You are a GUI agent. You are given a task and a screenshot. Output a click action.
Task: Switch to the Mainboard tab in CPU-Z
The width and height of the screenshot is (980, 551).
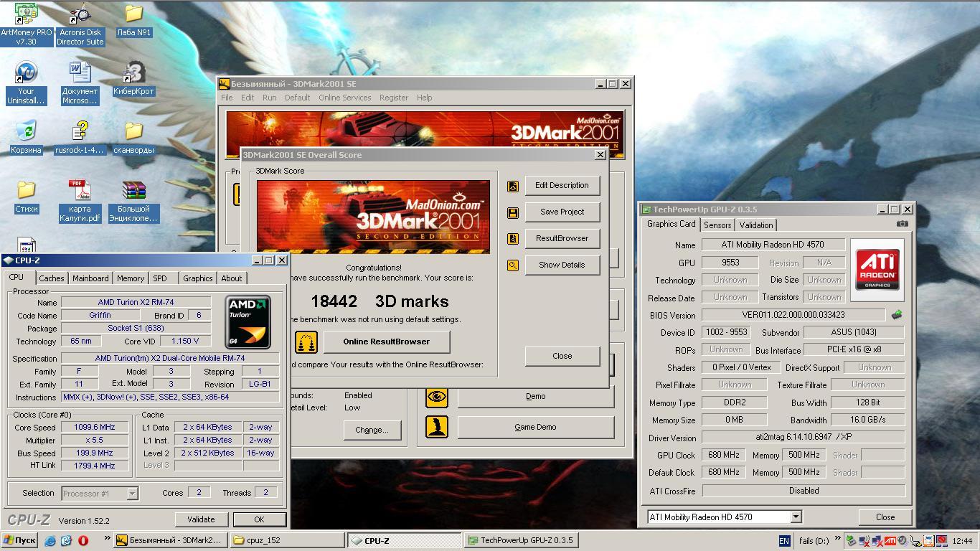90,278
